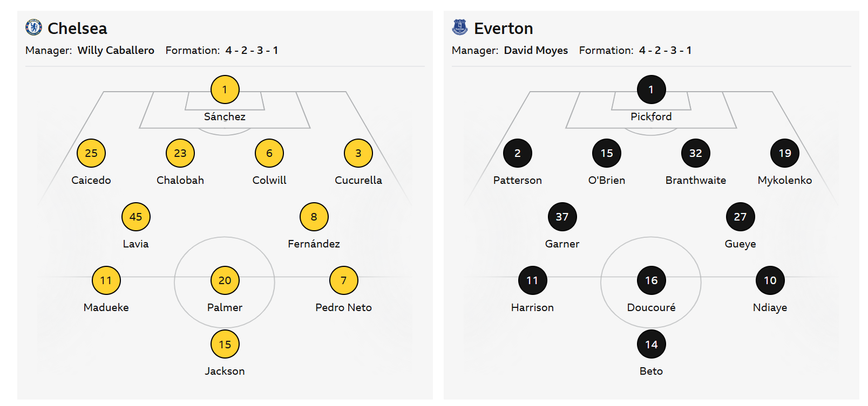
Task: Click the Chelsea team name heading
Action: click(x=77, y=28)
